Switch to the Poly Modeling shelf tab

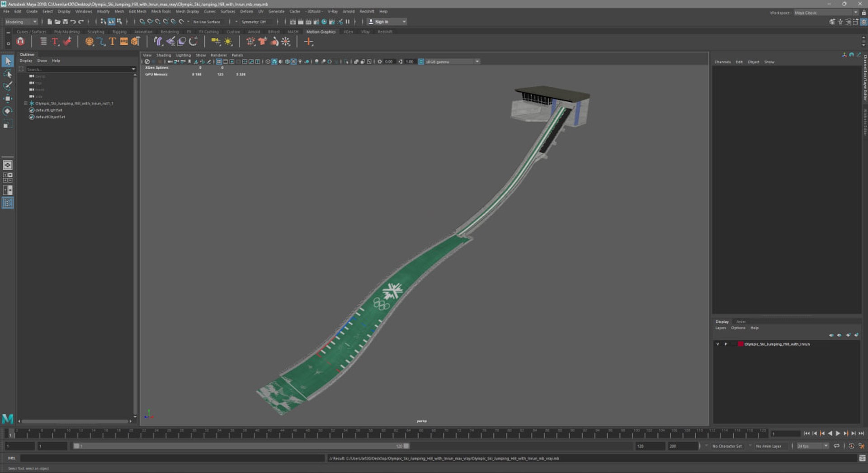pyautogui.click(x=66, y=32)
